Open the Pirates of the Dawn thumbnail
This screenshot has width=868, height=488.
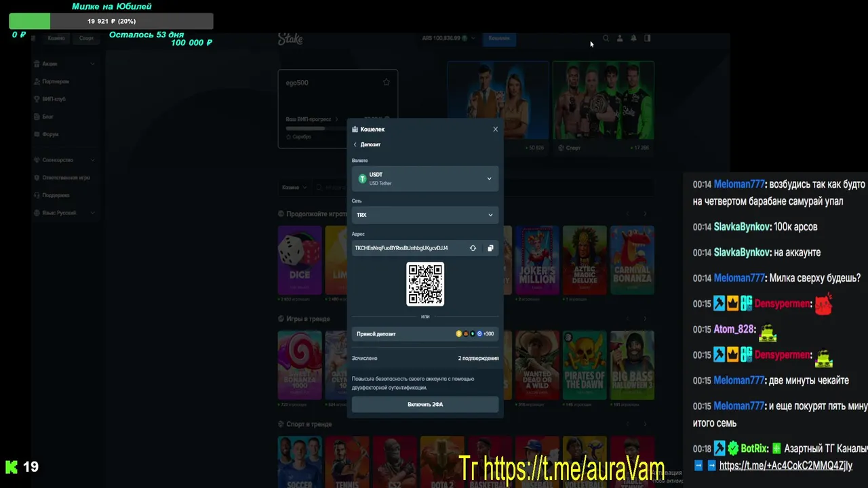click(585, 365)
